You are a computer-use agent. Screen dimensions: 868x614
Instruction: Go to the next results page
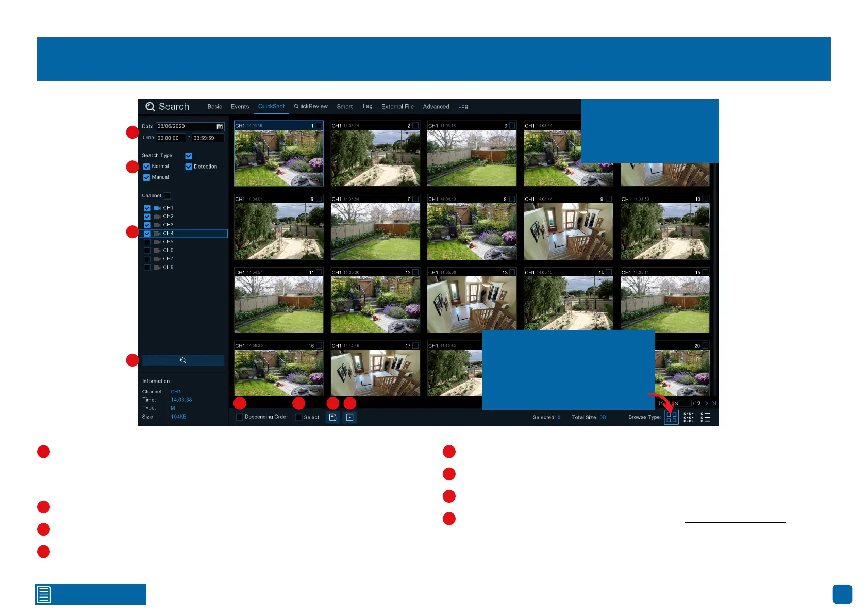click(x=706, y=403)
